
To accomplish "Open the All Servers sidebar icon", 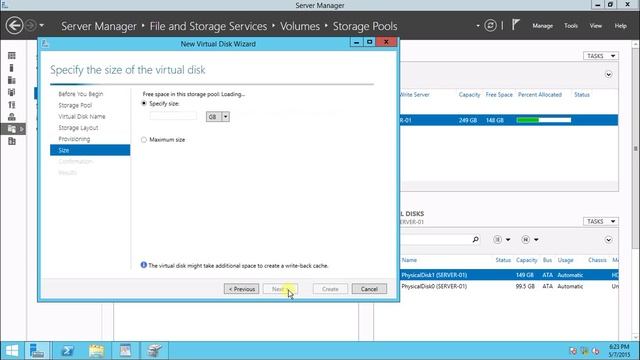I will (x=12, y=80).
